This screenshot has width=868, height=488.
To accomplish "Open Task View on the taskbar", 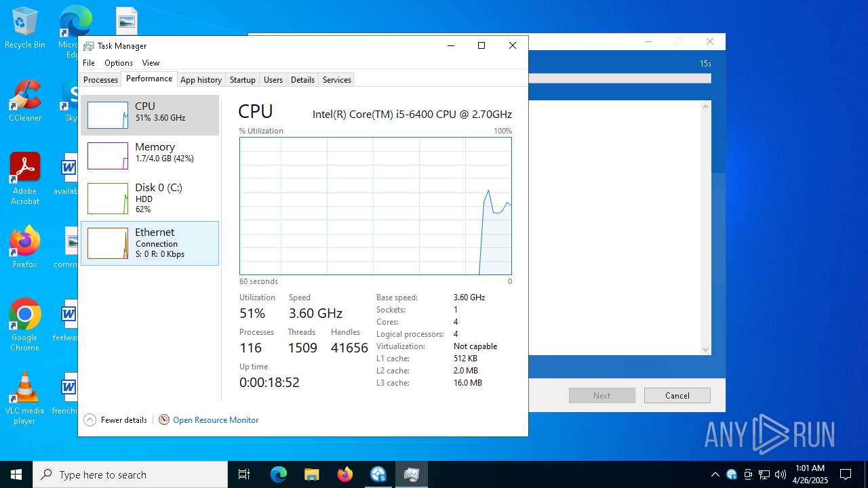I will [244, 474].
